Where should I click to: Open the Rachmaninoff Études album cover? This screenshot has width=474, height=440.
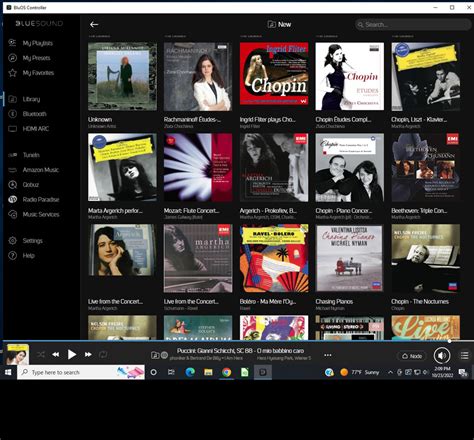pyautogui.click(x=198, y=76)
